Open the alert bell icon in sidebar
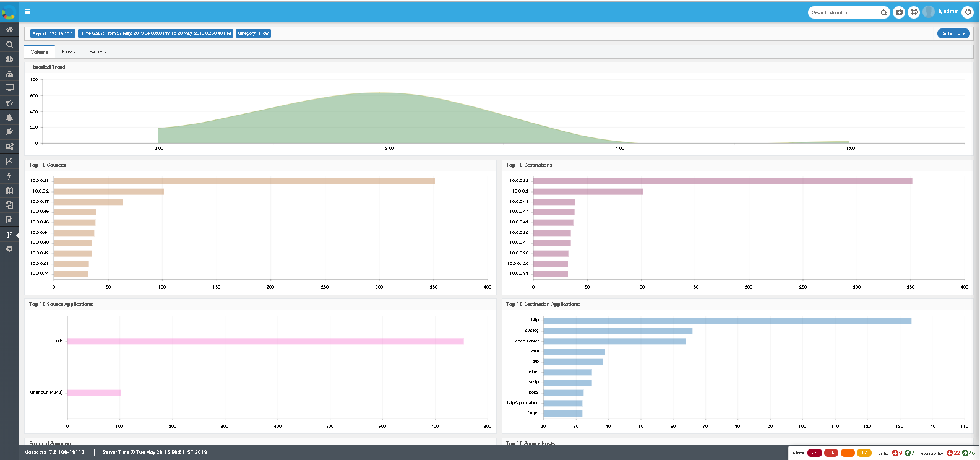Viewport: 980px width, 460px height. pyautogui.click(x=9, y=117)
